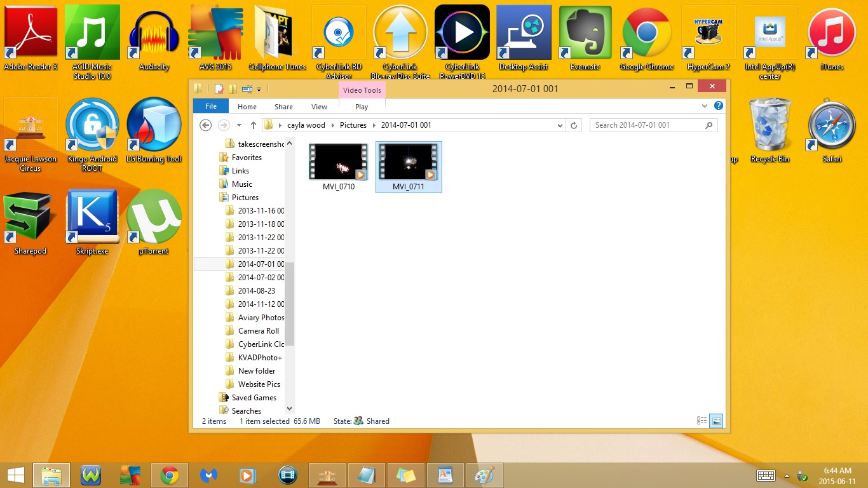Screen dimensions: 868x488
Task: Open CyberLink BD Advisor shortcut
Action: pyautogui.click(x=339, y=41)
